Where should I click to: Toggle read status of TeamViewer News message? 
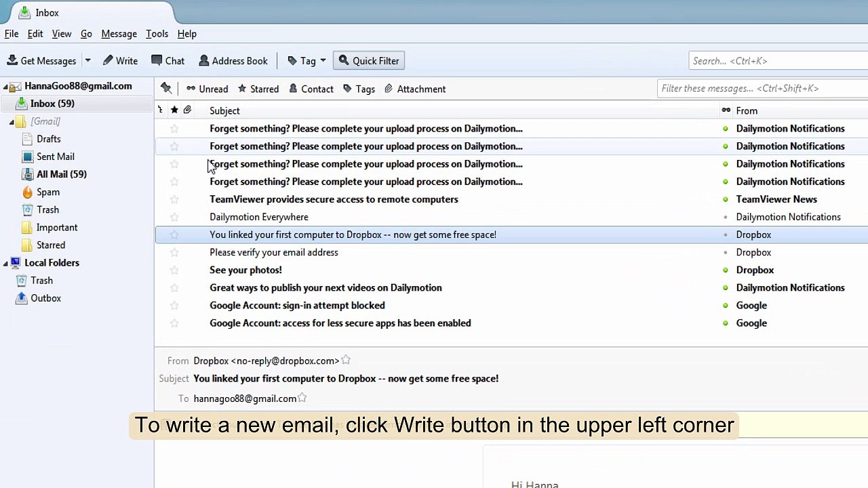pyautogui.click(x=726, y=199)
